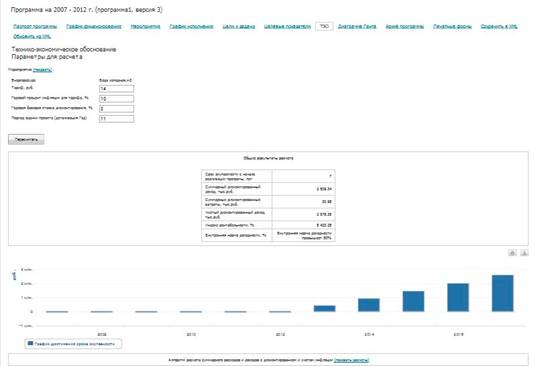Focus the inflation percent field containing 10

pos(116,99)
